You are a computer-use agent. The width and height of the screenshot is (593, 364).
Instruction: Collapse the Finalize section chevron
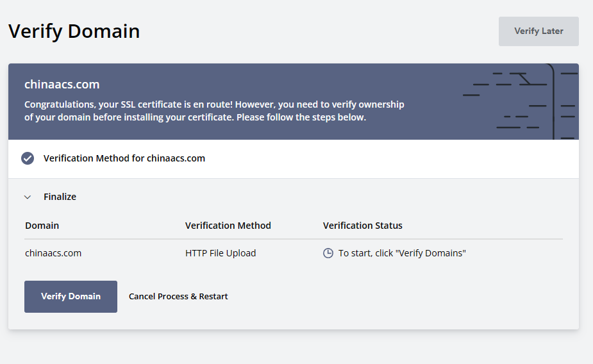pyautogui.click(x=27, y=197)
